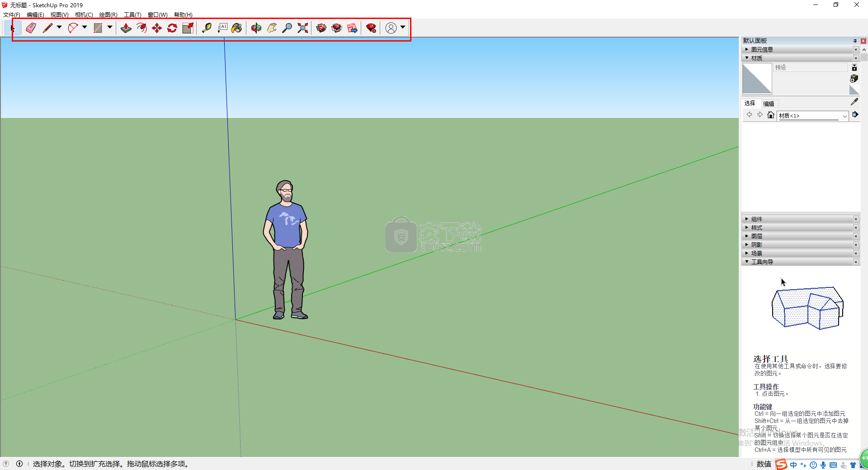Open the 窗口(W) menu
Viewport: 868px width, 470px height.
click(157, 15)
